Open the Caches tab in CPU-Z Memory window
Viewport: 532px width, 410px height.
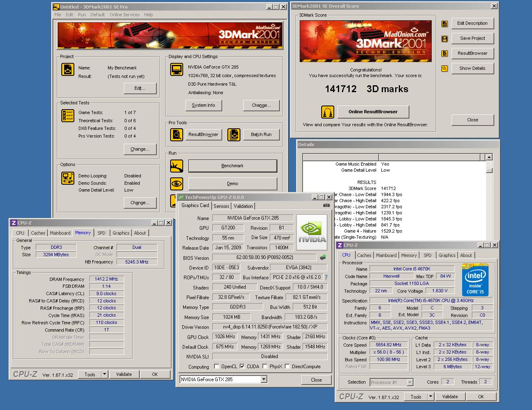coord(38,233)
